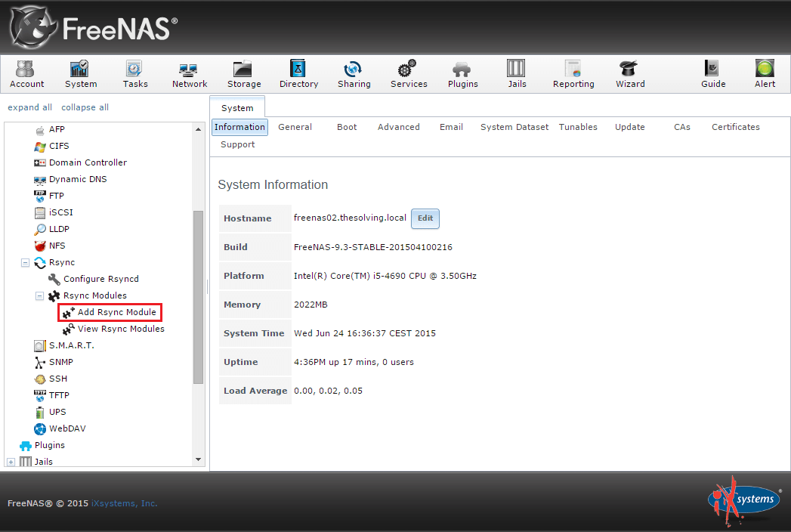791x532 pixels.
Task: Open the Storage section icon
Action: pyautogui.click(x=243, y=67)
